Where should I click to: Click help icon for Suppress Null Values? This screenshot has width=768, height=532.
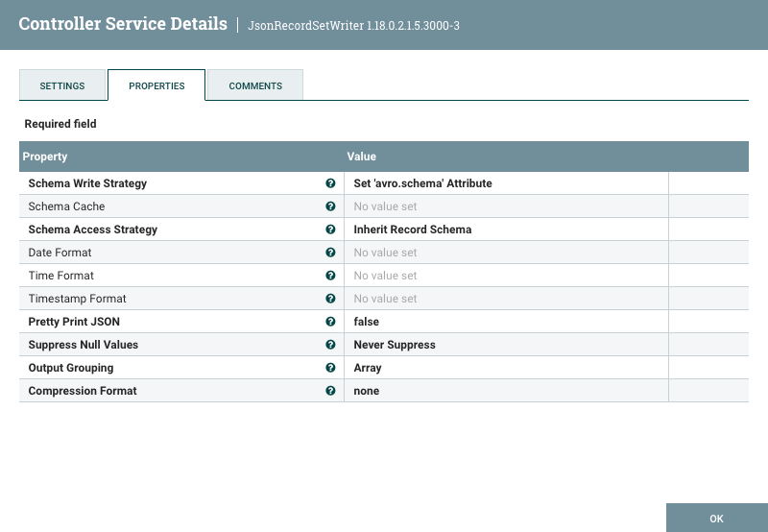[330, 345]
